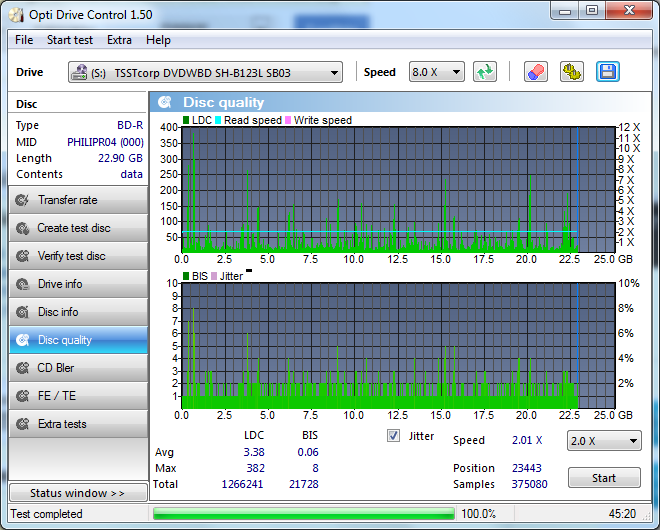
Task: Click the FE / TE sidebar icon
Action: coord(22,396)
